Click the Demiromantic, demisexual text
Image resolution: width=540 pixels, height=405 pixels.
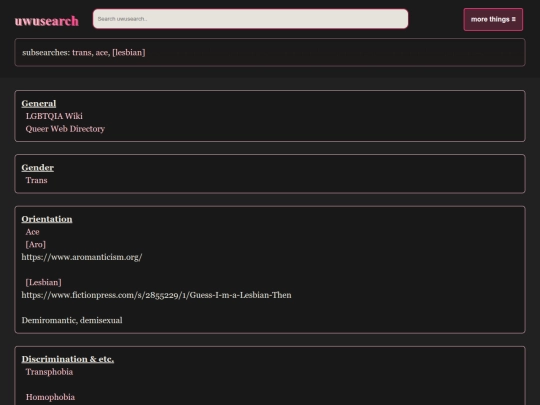(x=72, y=320)
